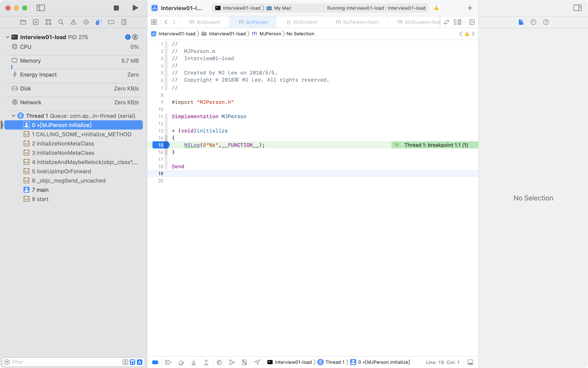
Task: Open the Report navigator
Action: tap(124, 22)
